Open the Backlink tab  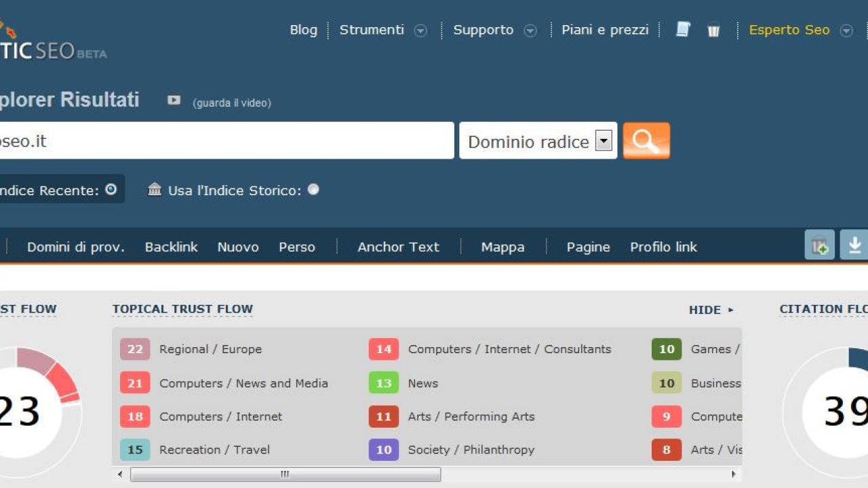pos(171,247)
